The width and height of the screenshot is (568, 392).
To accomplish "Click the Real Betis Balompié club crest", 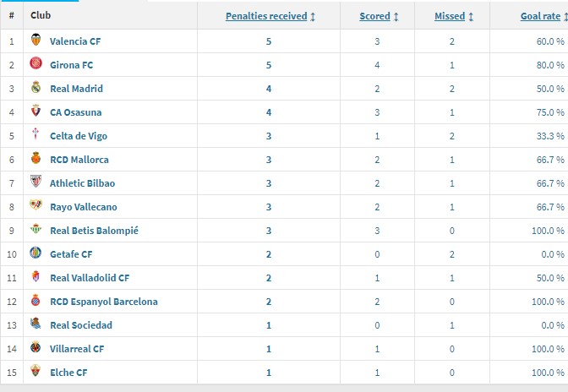I will click(35, 228).
